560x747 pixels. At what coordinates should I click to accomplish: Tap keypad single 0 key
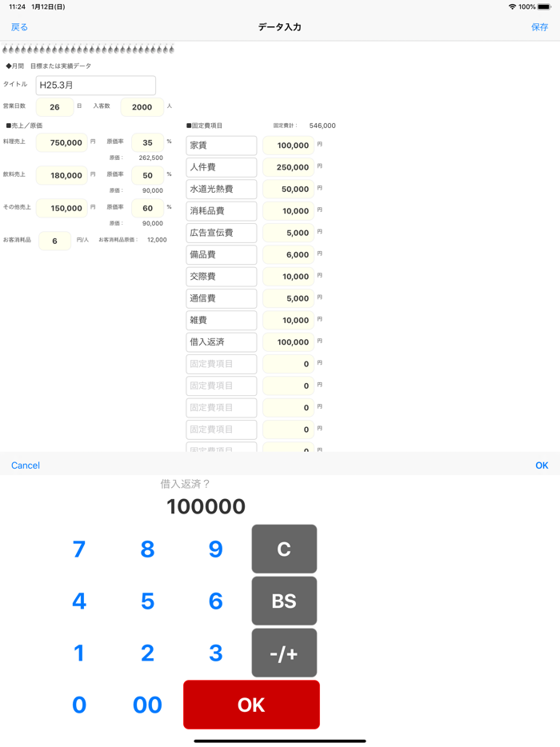pyautogui.click(x=79, y=705)
